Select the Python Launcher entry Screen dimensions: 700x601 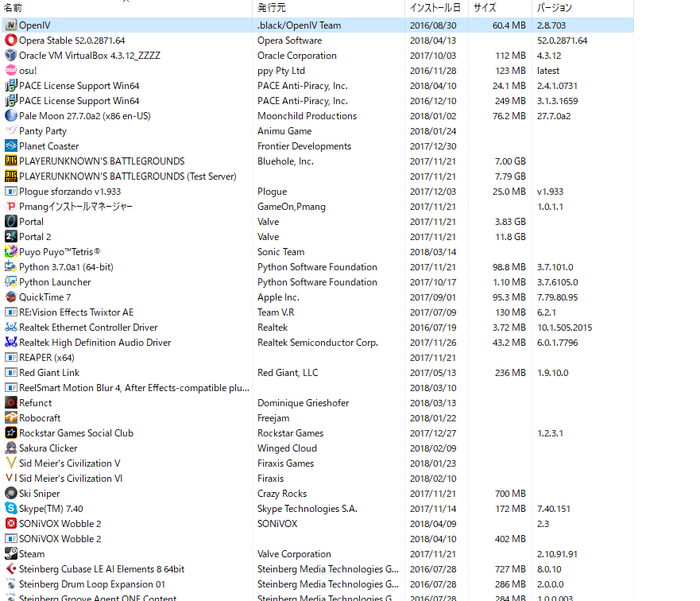pos(318,282)
